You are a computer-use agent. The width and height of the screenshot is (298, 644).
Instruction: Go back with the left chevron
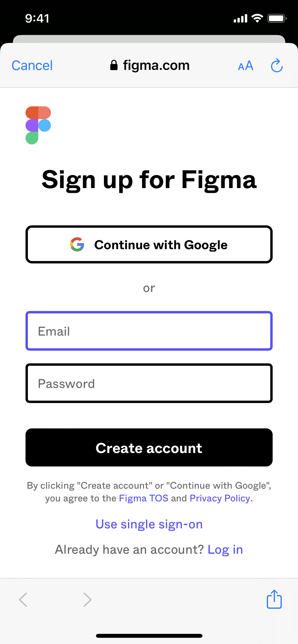(x=23, y=600)
